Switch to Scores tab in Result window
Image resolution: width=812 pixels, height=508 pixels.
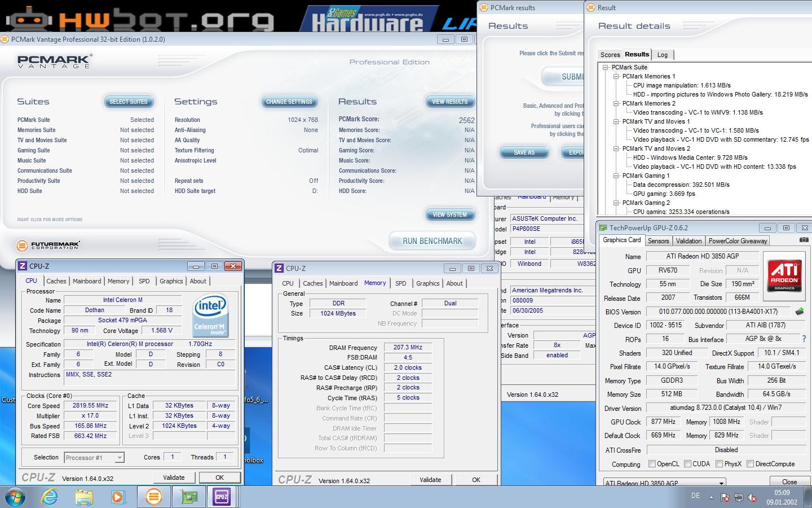tap(610, 55)
